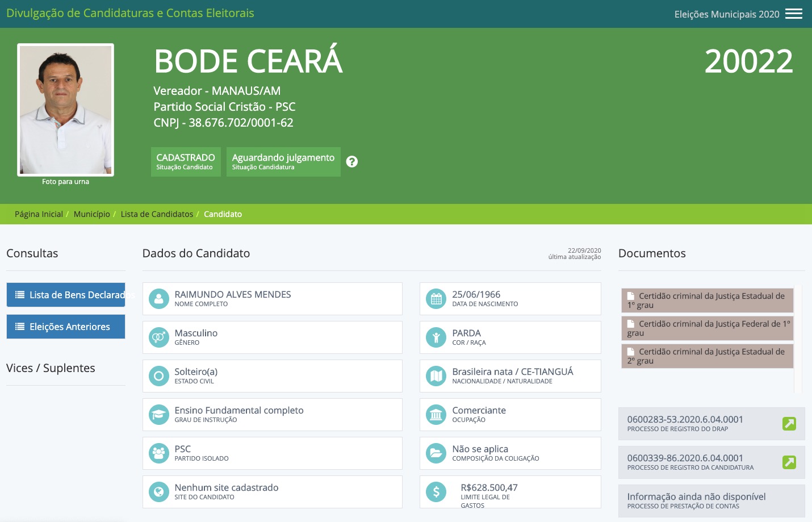This screenshot has width=812, height=522.
Task: Click the book icon next to Brasileira nata
Action: [436, 375]
